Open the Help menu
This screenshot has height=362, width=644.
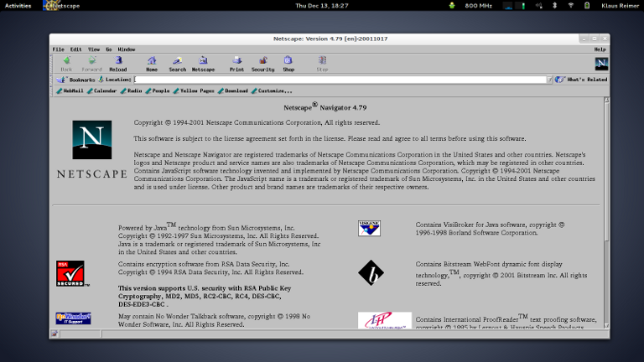(600, 49)
